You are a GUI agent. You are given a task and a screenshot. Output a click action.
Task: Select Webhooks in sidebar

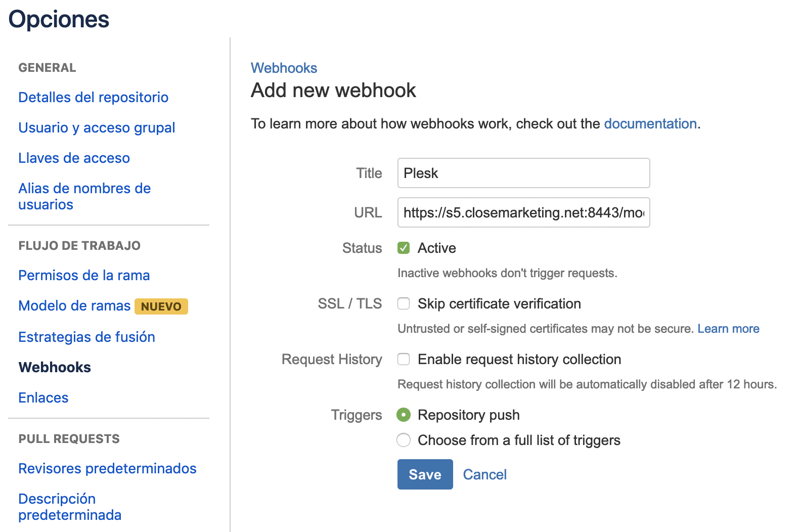(x=55, y=367)
